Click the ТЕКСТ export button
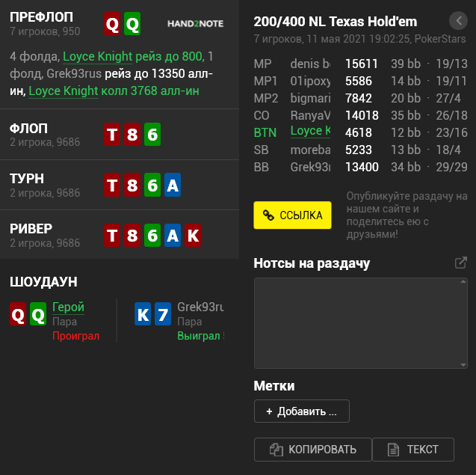The height and width of the screenshot is (475, 476). [x=413, y=449]
